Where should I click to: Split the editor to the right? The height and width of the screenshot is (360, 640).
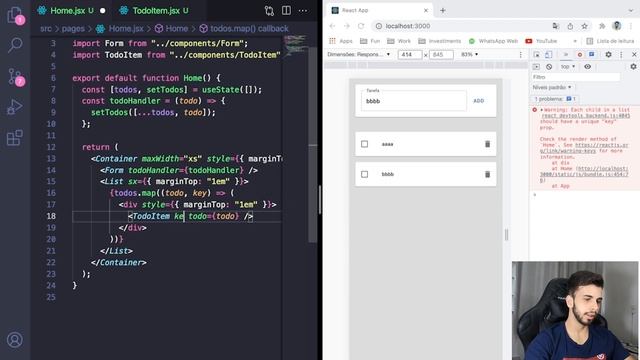coord(286,11)
